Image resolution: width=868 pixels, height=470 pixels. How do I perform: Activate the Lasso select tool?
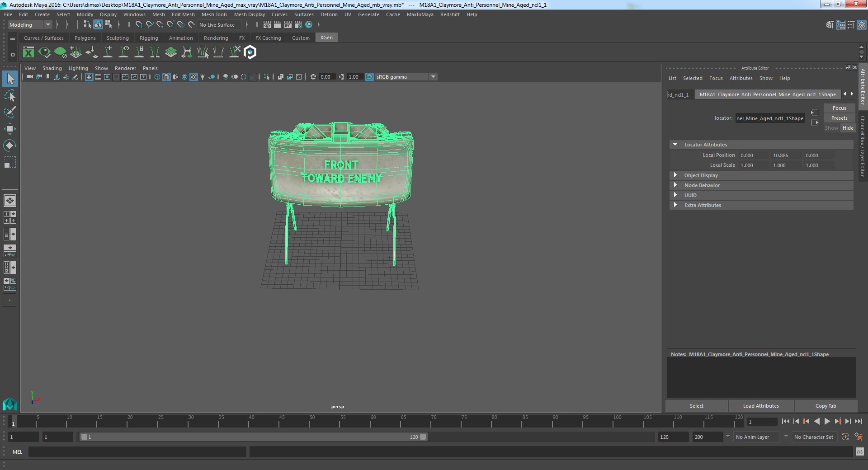[10, 95]
